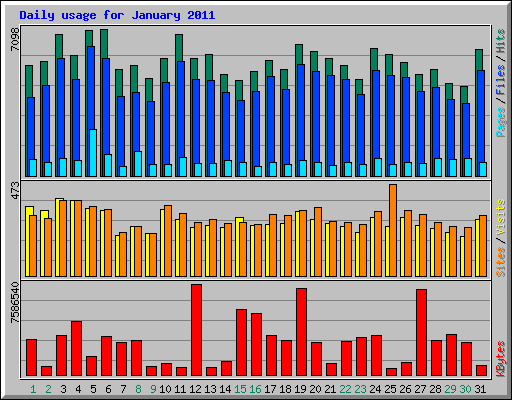Click the green 'Hits' legend label

(501, 42)
